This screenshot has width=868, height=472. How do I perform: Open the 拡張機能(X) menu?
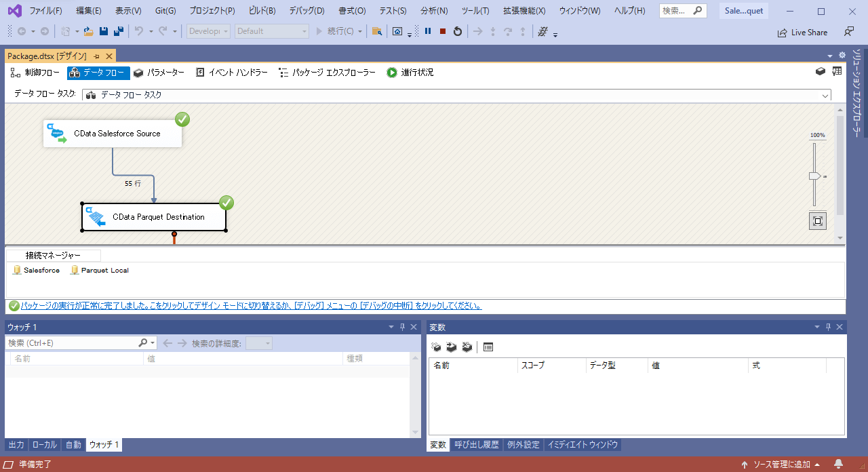(x=524, y=11)
